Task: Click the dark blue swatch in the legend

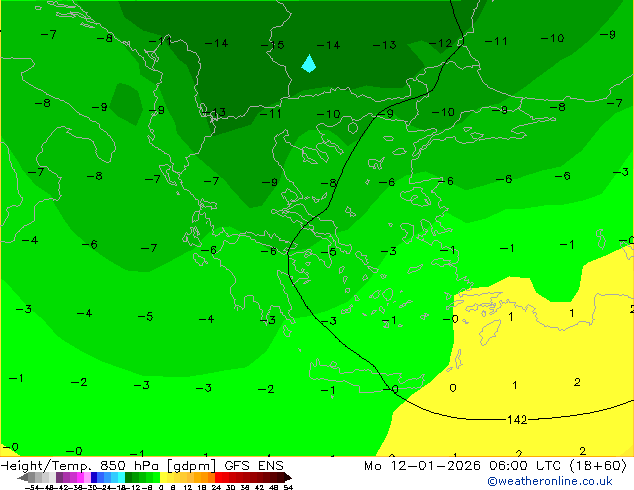Action: (x=94, y=477)
